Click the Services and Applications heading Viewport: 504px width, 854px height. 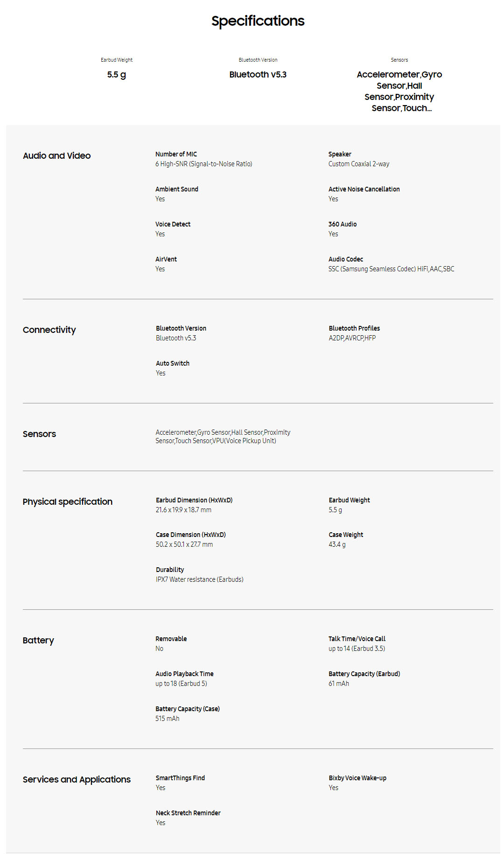pyautogui.click(x=77, y=779)
